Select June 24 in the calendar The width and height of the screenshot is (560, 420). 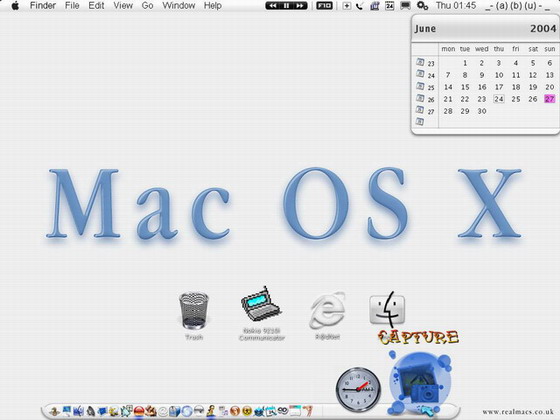499,99
